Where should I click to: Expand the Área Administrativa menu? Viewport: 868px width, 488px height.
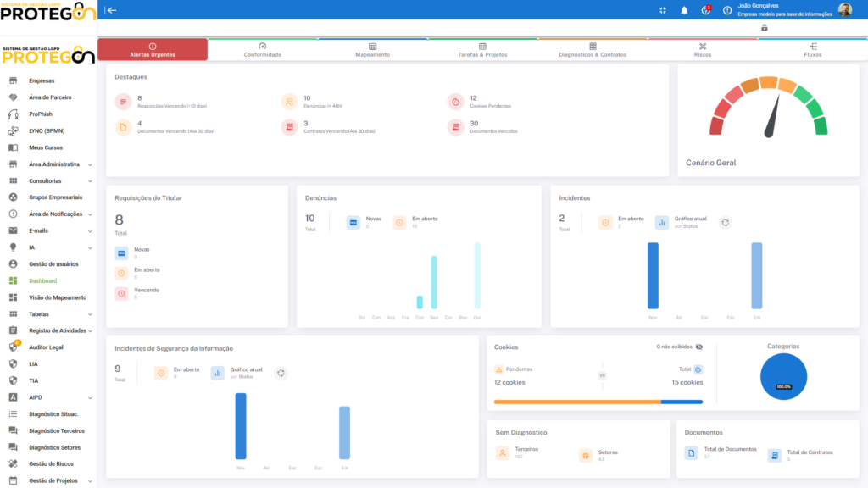point(90,164)
